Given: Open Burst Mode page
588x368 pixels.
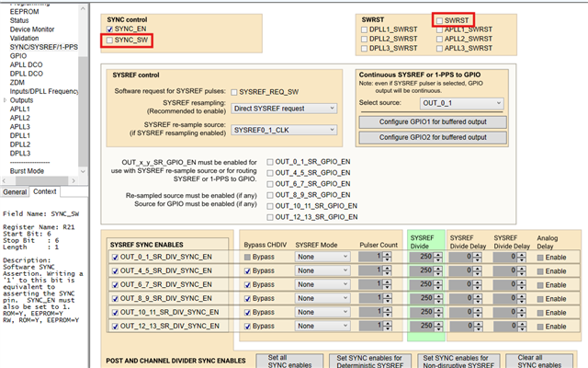Looking at the screenshot, I should (27, 171).
